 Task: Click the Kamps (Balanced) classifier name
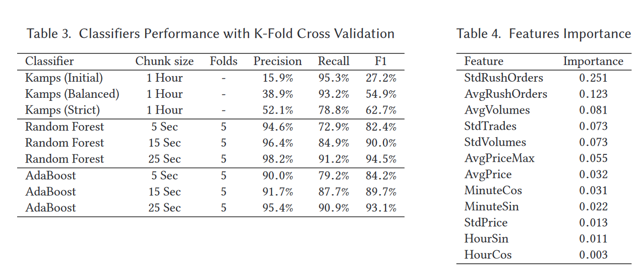[x=72, y=94]
